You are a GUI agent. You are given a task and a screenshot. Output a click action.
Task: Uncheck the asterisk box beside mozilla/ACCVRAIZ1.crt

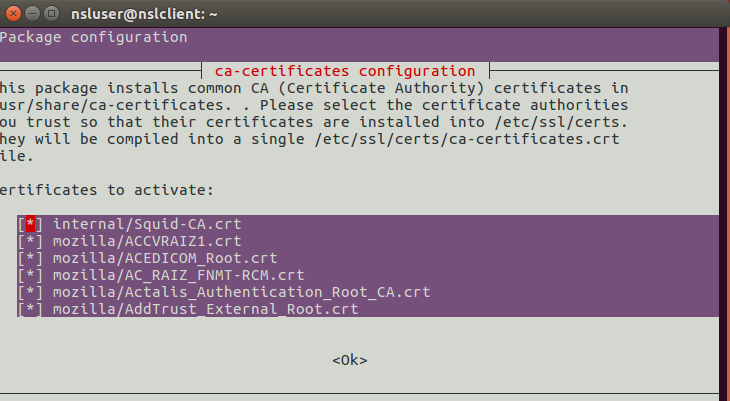pyautogui.click(x=30, y=241)
